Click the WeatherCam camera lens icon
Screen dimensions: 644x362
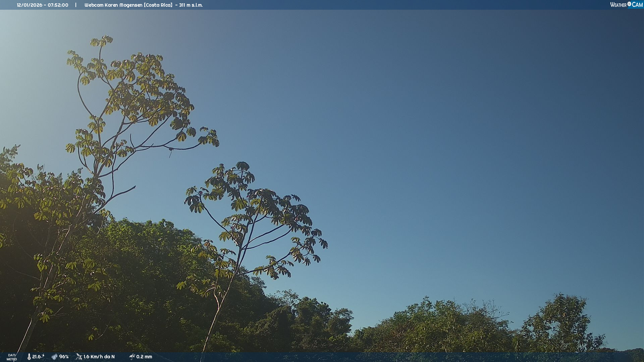point(629,4)
